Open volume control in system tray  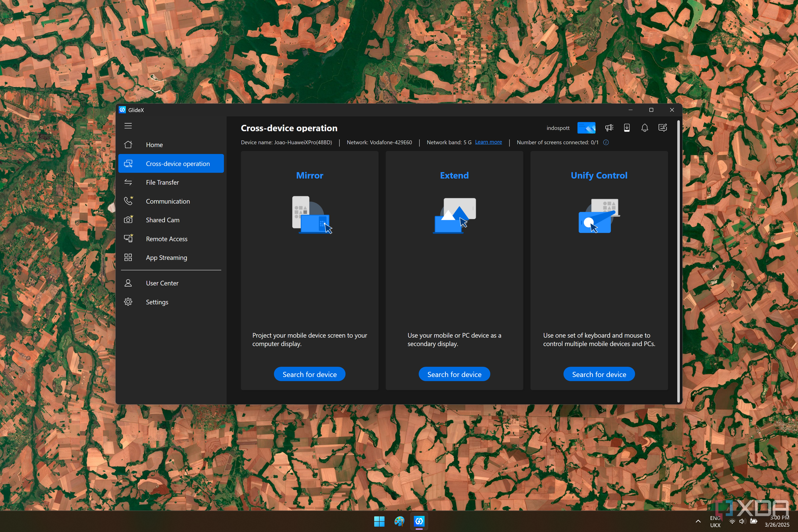(742, 522)
